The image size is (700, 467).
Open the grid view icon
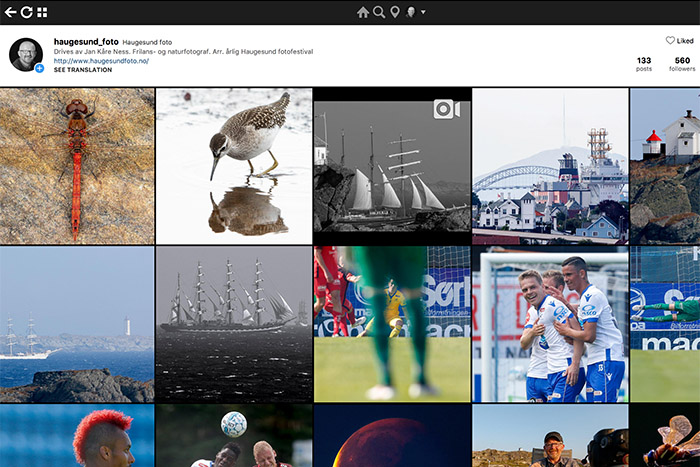(x=42, y=12)
